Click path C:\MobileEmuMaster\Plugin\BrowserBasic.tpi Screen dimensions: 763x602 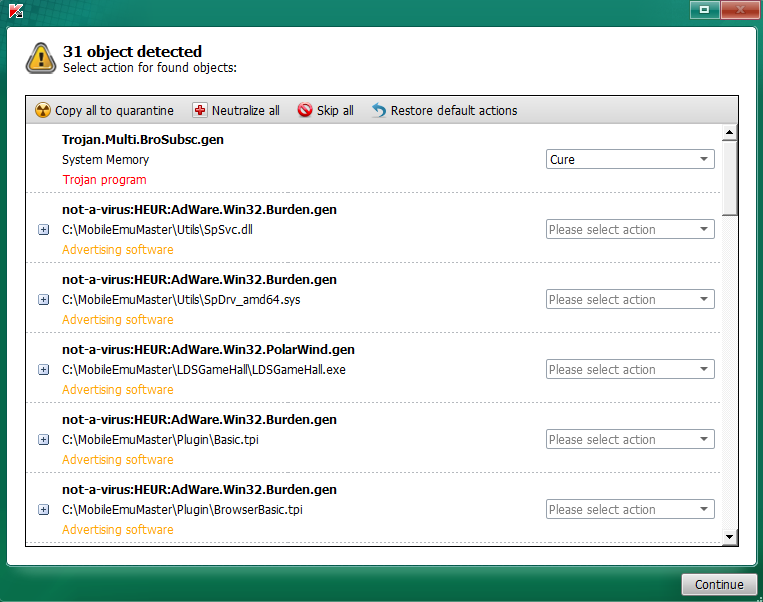(x=182, y=510)
